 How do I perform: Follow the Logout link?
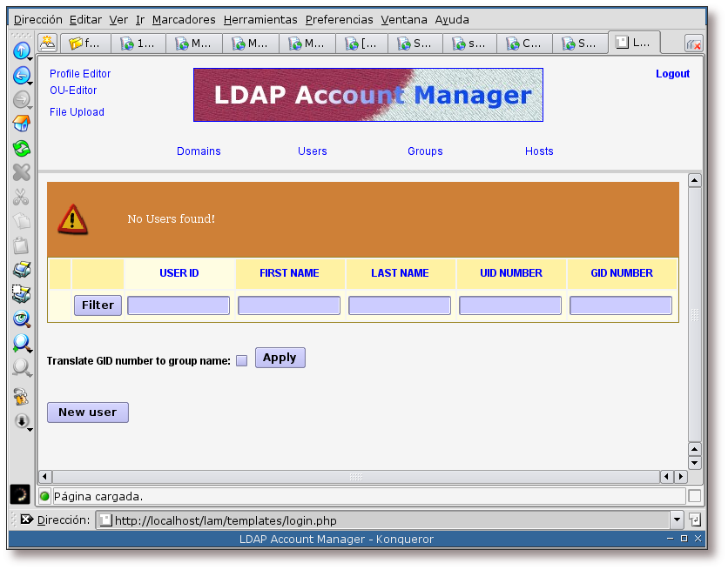(x=672, y=74)
